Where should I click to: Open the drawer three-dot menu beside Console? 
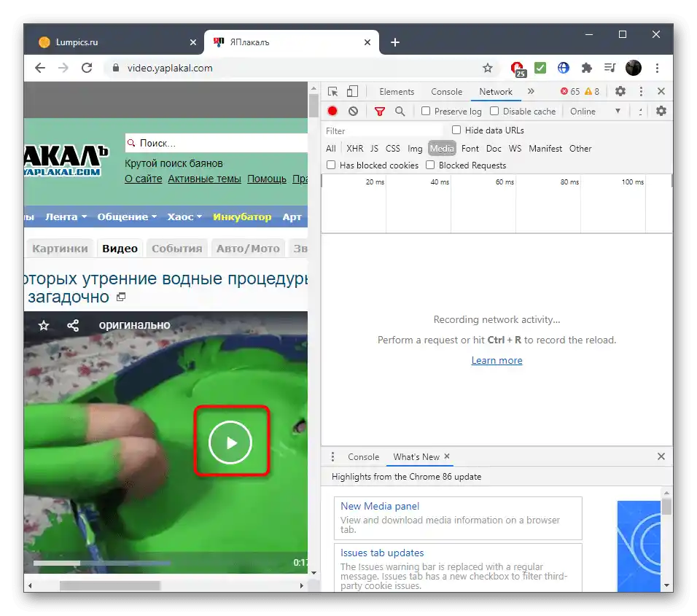coord(332,457)
